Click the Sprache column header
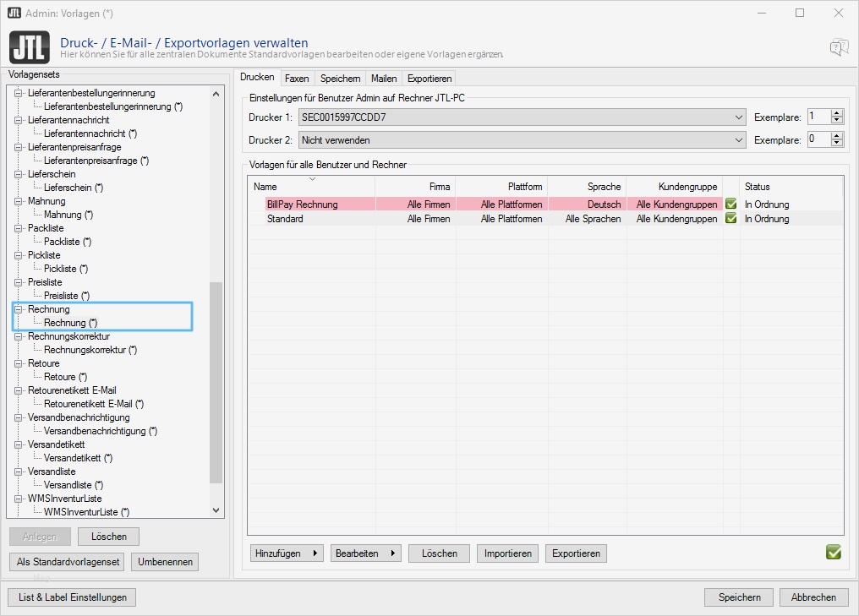Image resolution: width=859 pixels, height=616 pixels. click(x=588, y=186)
